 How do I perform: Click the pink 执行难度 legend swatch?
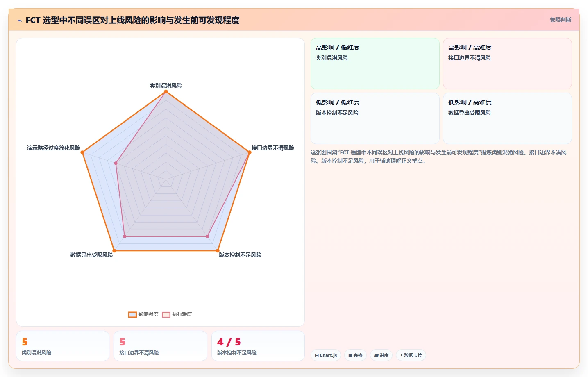tap(166, 314)
